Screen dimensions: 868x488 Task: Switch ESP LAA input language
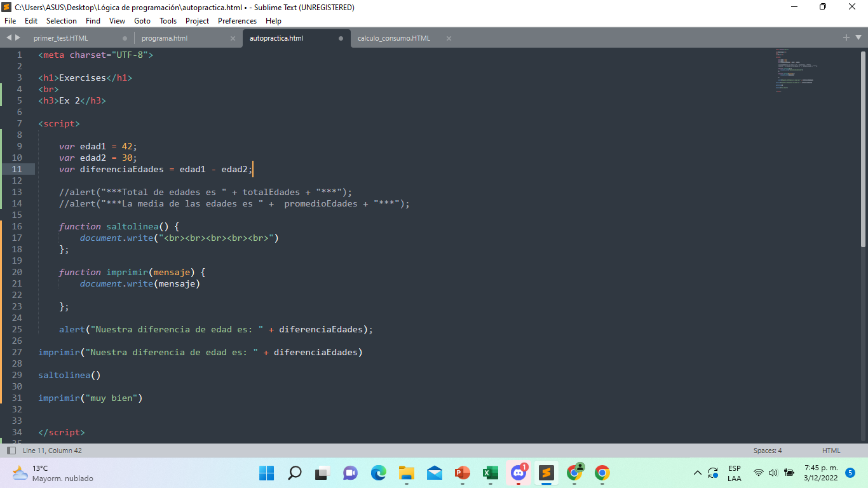735,473
